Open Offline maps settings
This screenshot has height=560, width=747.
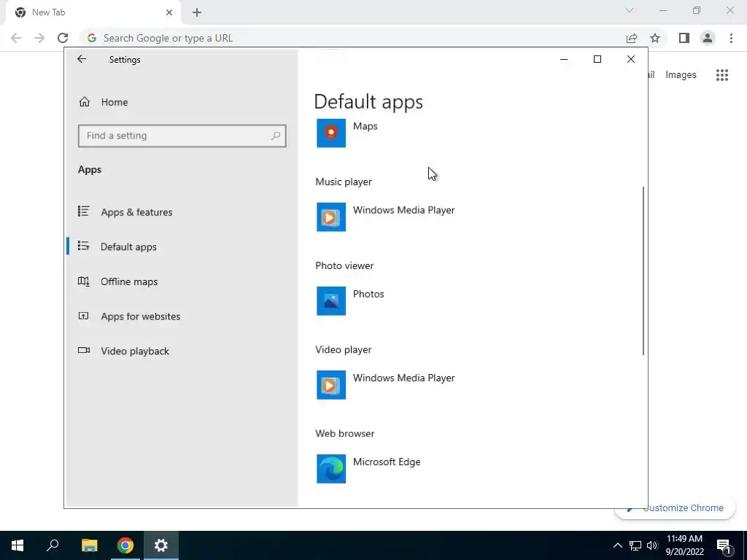pos(182,281)
